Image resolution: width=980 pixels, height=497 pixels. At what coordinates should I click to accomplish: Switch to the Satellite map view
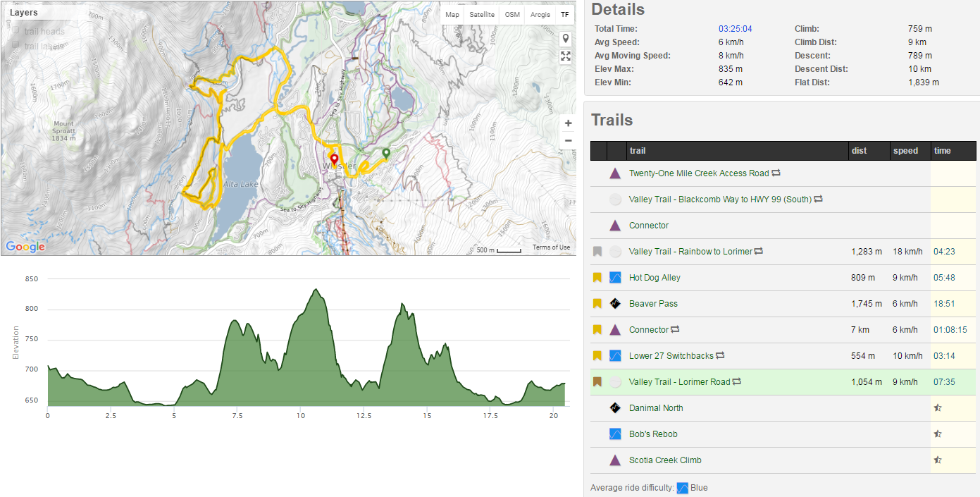(x=482, y=15)
